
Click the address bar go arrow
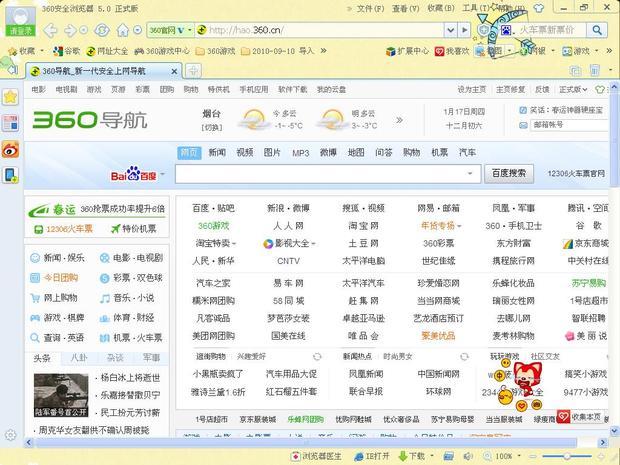[x=465, y=30]
